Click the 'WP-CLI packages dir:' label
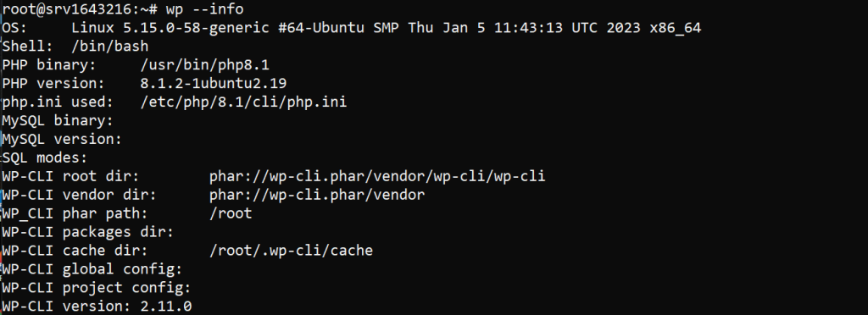The height and width of the screenshot is (315, 868). point(87,232)
